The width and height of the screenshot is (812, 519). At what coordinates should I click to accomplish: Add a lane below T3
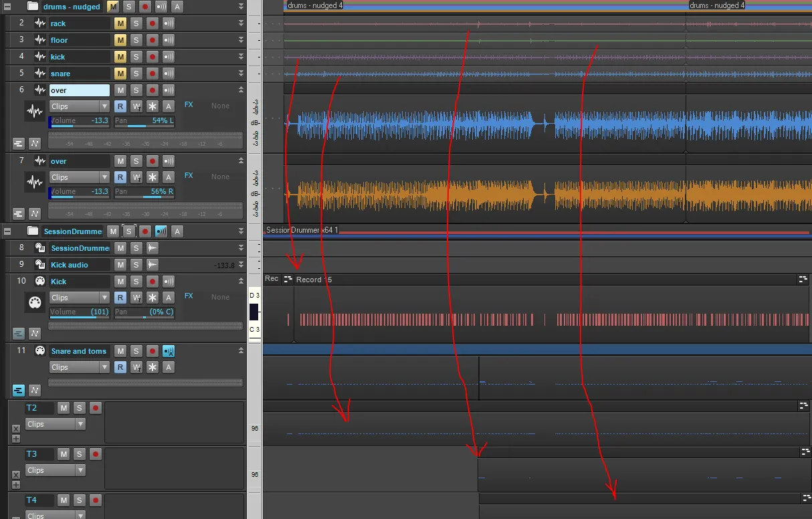(16, 486)
